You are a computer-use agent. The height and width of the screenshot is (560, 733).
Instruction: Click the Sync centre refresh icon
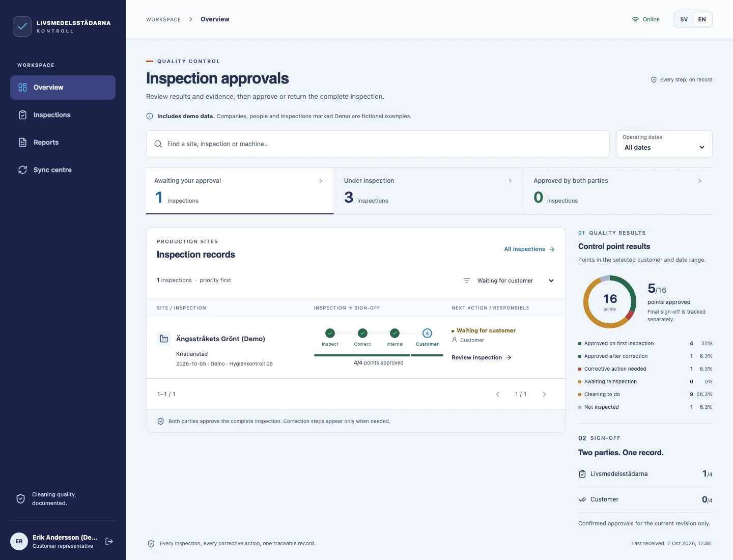[22, 170]
